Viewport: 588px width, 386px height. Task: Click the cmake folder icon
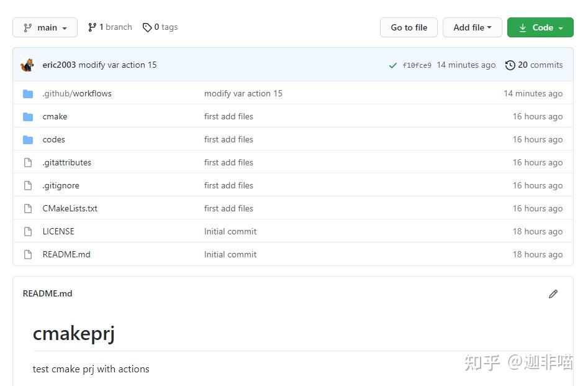28,117
